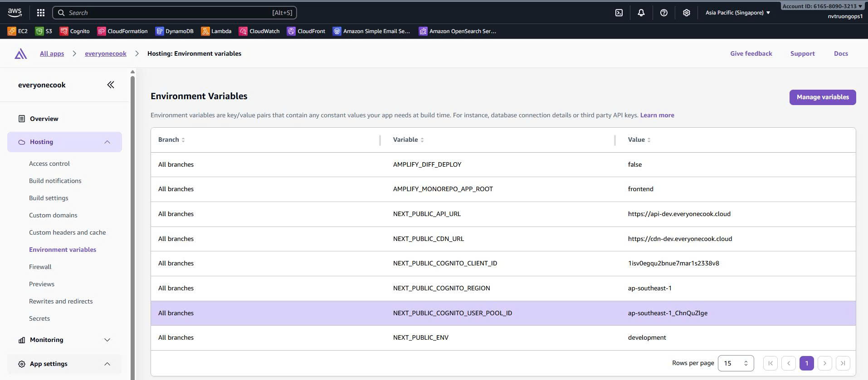Go to the first page of results

[x=770, y=363]
